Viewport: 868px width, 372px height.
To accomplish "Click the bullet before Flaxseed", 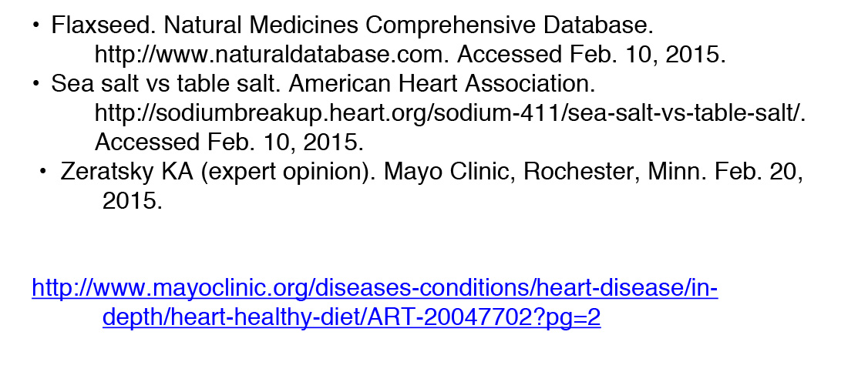I will tap(35, 26).
